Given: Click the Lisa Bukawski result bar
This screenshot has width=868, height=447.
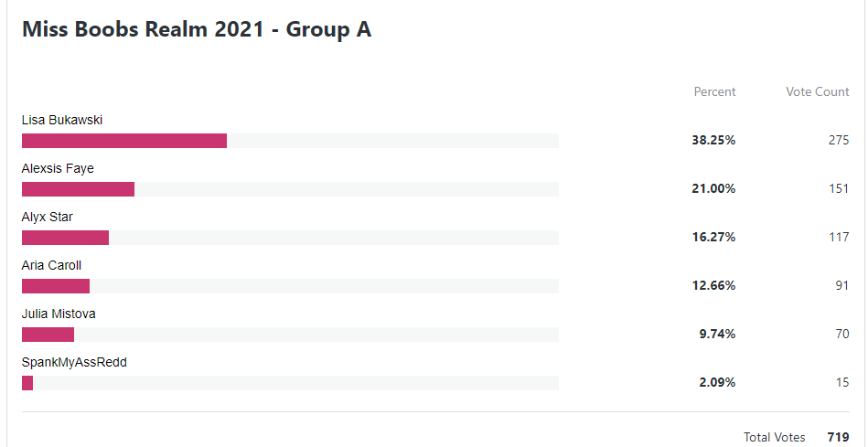Looking at the screenshot, I should [x=290, y=141].
